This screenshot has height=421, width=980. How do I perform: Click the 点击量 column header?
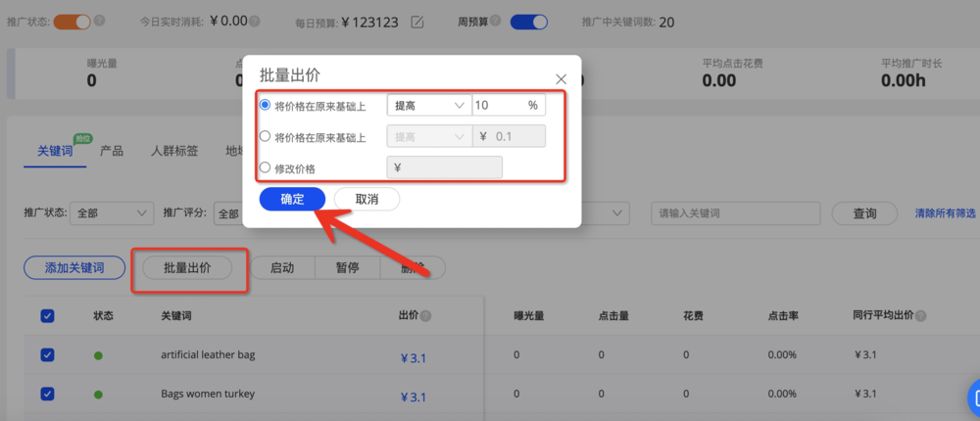pyautogui.click(x=613, y=316)
